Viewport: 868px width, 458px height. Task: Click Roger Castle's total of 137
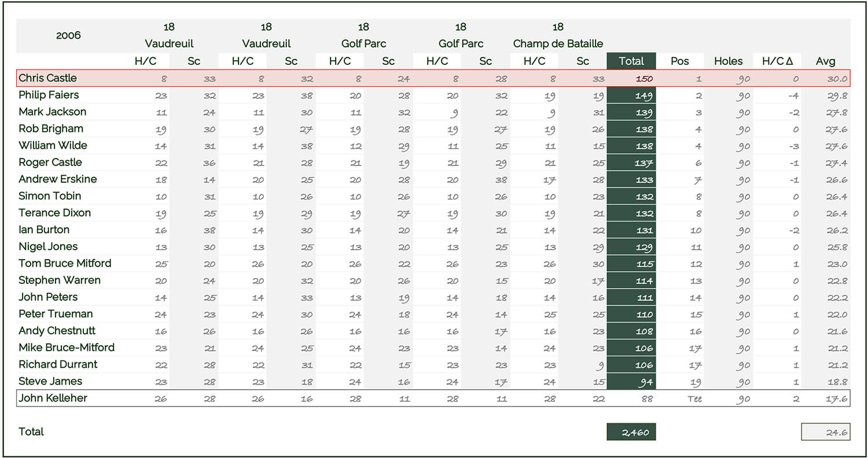pos(631,163)
